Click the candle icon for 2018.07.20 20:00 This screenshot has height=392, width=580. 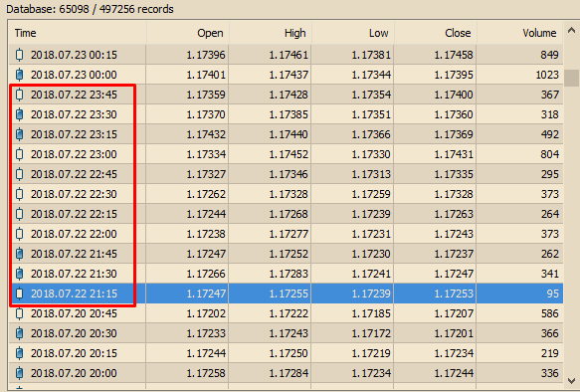(x=20, y=373)
